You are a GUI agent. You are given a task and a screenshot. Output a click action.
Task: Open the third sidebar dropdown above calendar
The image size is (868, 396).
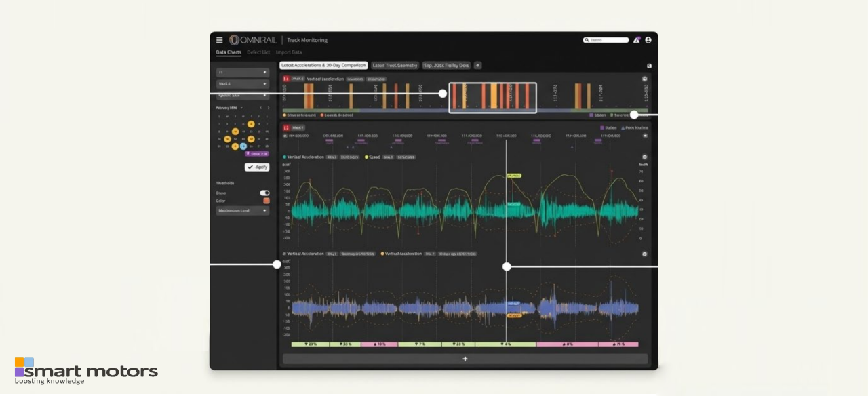pyautogui.click(x=242, y=96)
